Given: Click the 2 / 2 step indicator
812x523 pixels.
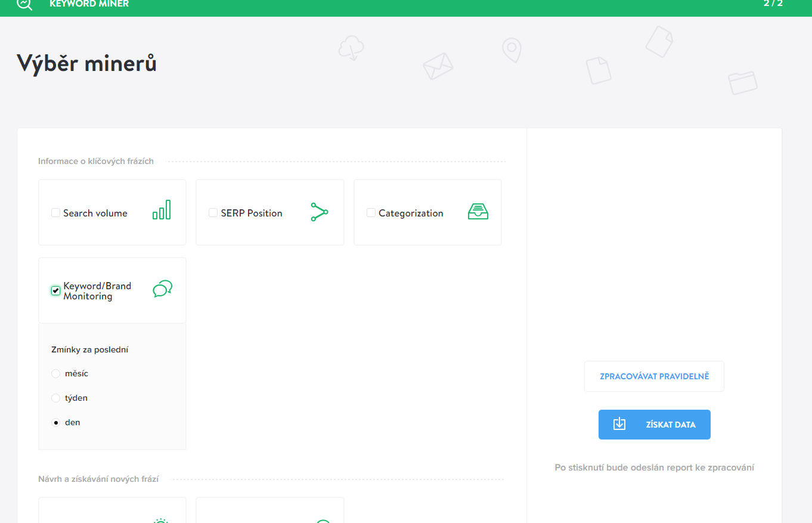Looking at the screenshot, I should click(x=773, y=4).
